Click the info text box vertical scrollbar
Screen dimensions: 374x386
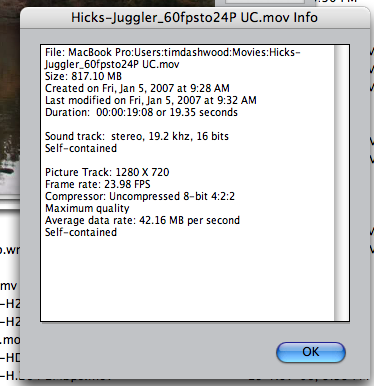[341, 183]
